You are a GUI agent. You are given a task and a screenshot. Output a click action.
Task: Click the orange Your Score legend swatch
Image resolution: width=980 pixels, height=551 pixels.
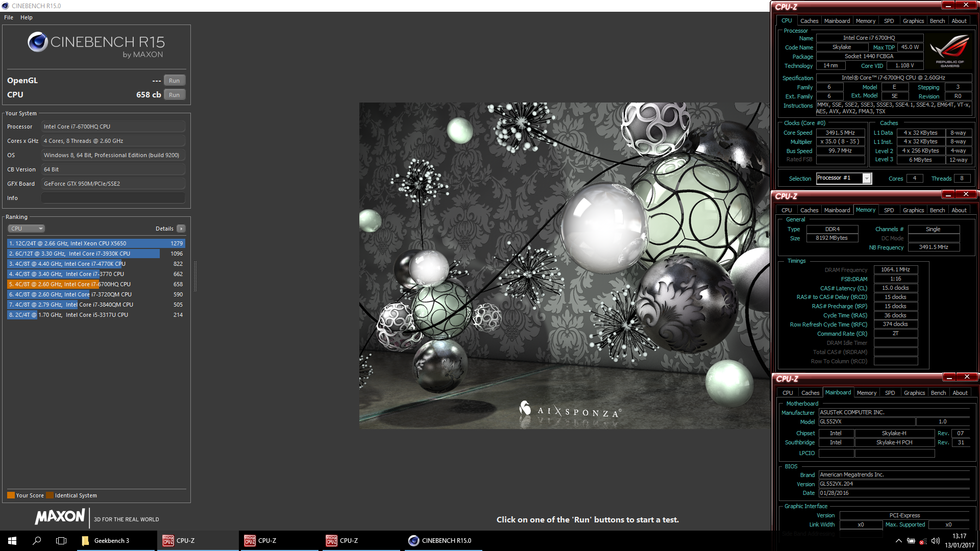click(x=11, y=495)
